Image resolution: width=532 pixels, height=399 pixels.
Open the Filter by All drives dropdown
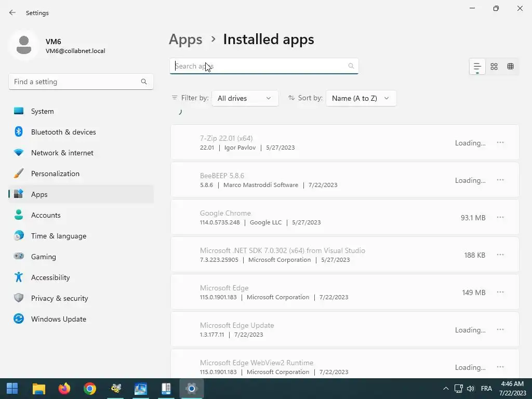coord(245,98)
